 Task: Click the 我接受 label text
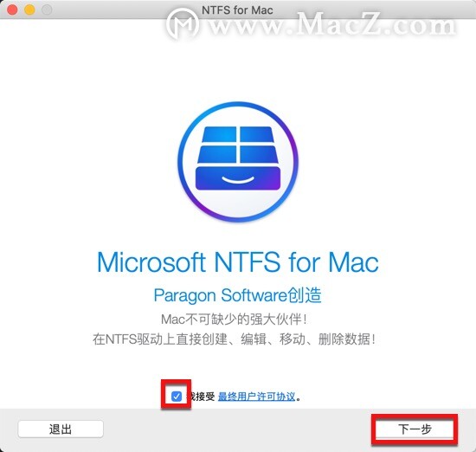click(x=201, y=397)
